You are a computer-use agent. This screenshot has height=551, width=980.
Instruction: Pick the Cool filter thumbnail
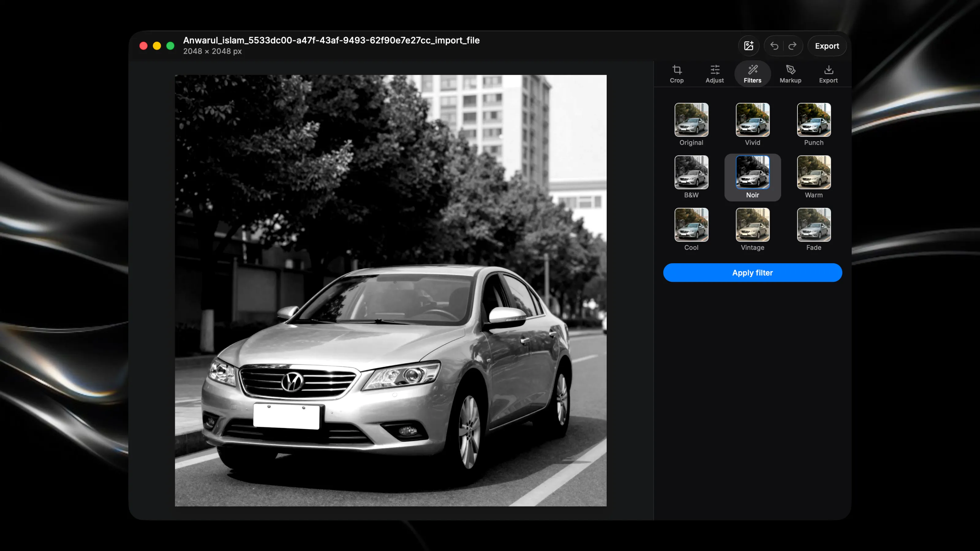pyautogui.click(x=691, y=225)
